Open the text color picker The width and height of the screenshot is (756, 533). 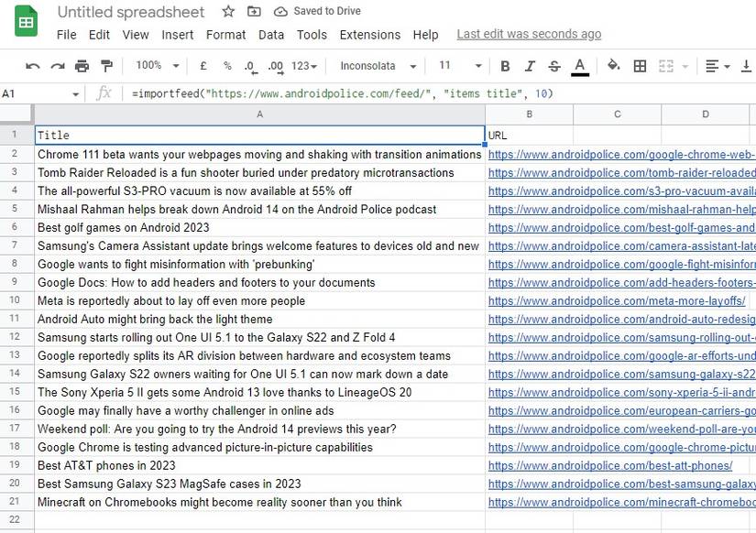[580, 67]
